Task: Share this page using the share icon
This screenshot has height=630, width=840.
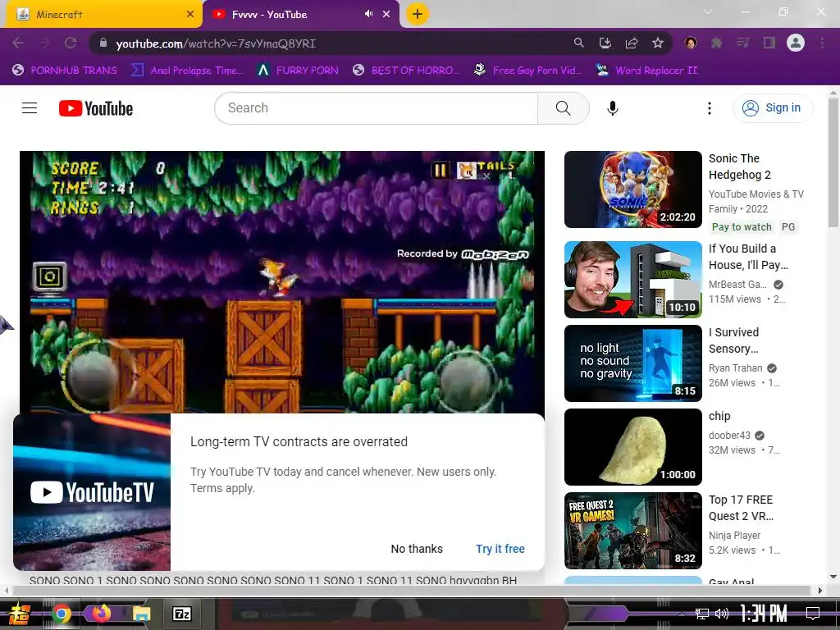Action: pos(632,43)
